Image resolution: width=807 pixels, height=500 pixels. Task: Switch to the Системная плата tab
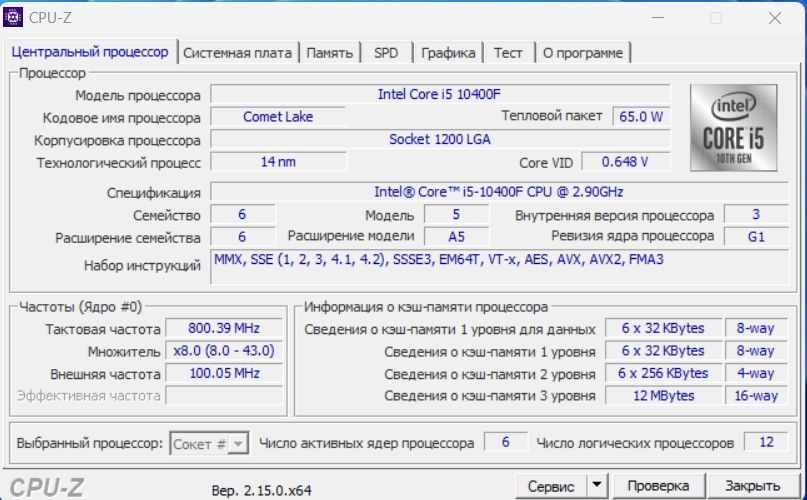(237, 53)
